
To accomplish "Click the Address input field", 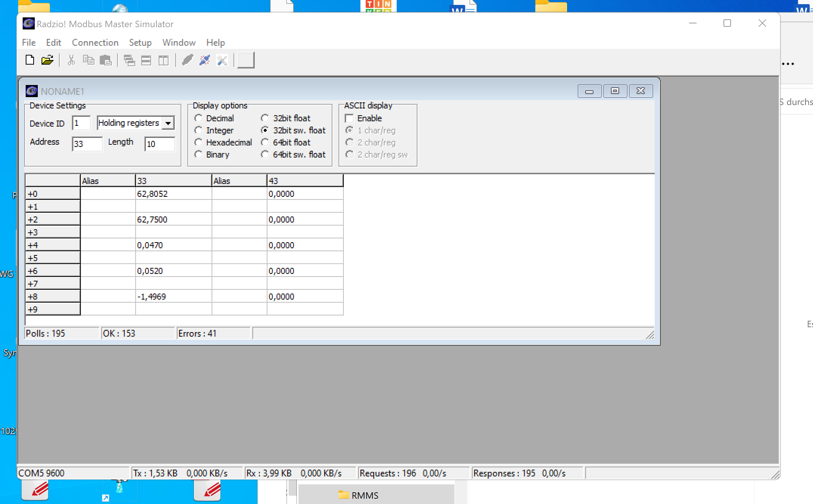I will 87,144.
